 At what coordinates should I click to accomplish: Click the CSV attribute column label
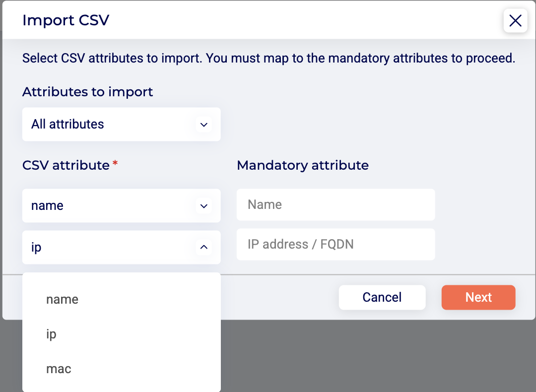tap(66, 165)
